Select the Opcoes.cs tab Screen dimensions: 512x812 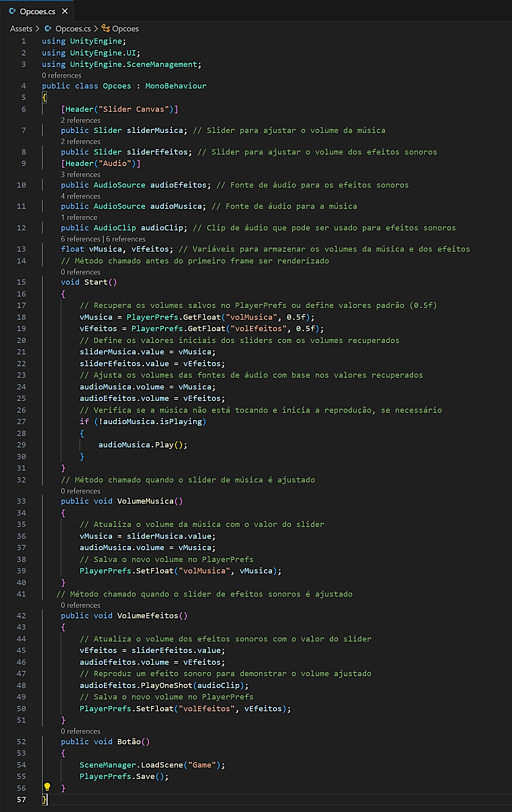coord(37,11)
